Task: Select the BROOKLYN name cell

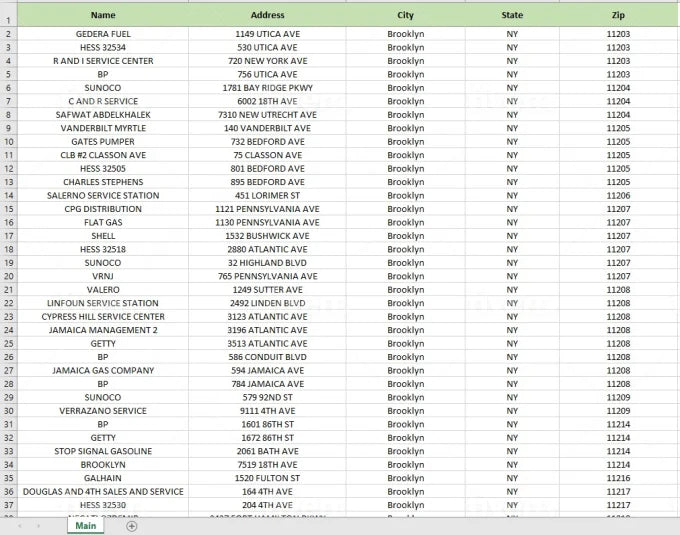Action: [103, 464]
